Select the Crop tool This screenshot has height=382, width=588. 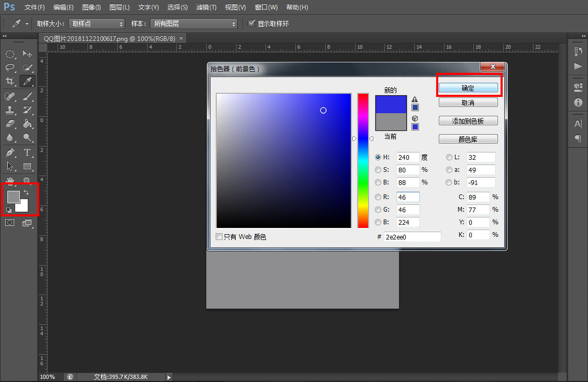pyautogui.click(x=10, y=81)
